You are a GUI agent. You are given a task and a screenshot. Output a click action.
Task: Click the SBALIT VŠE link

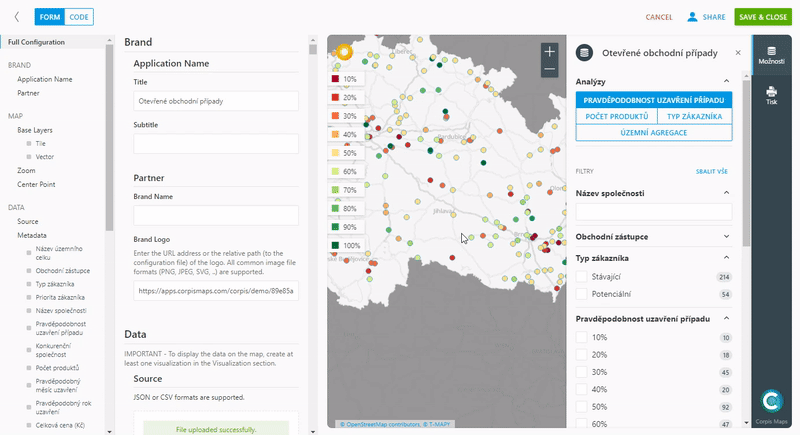[711, 171]
